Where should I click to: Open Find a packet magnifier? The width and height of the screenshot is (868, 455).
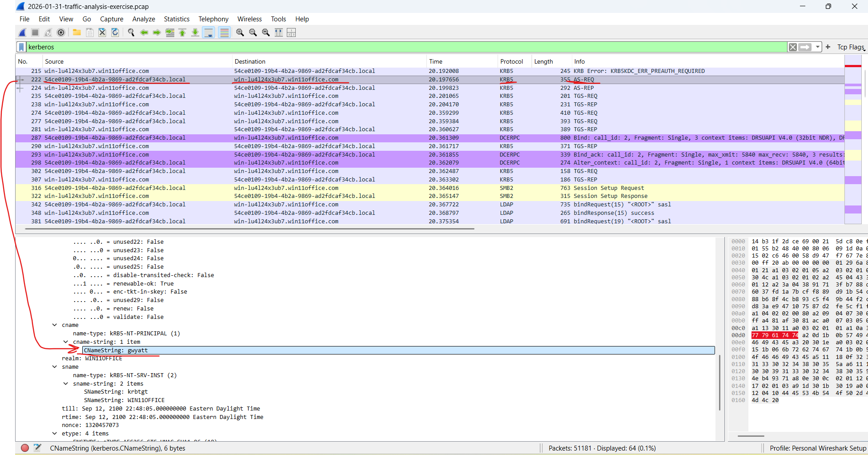pyautogui.click(x=131, y=32)
